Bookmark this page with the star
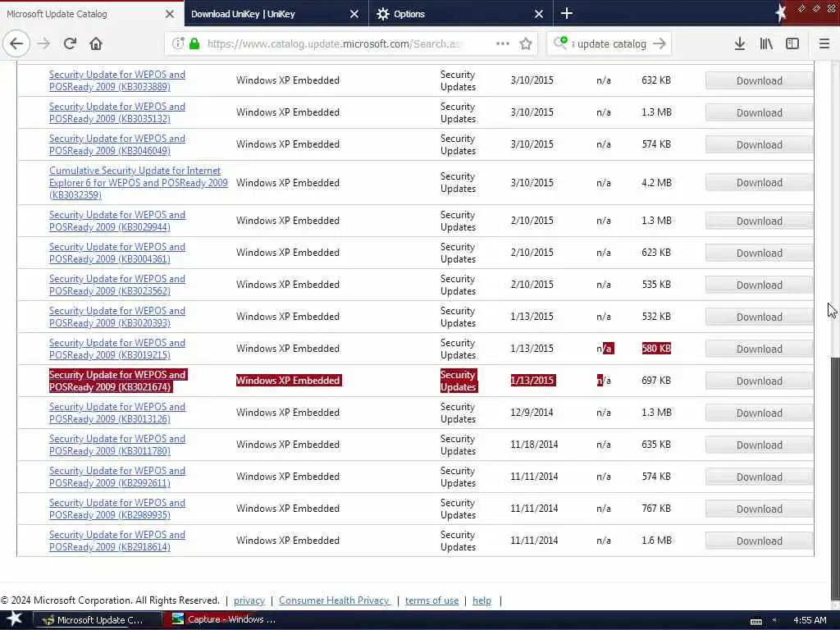This screenshot has width=840, height=630. point(526,43)
